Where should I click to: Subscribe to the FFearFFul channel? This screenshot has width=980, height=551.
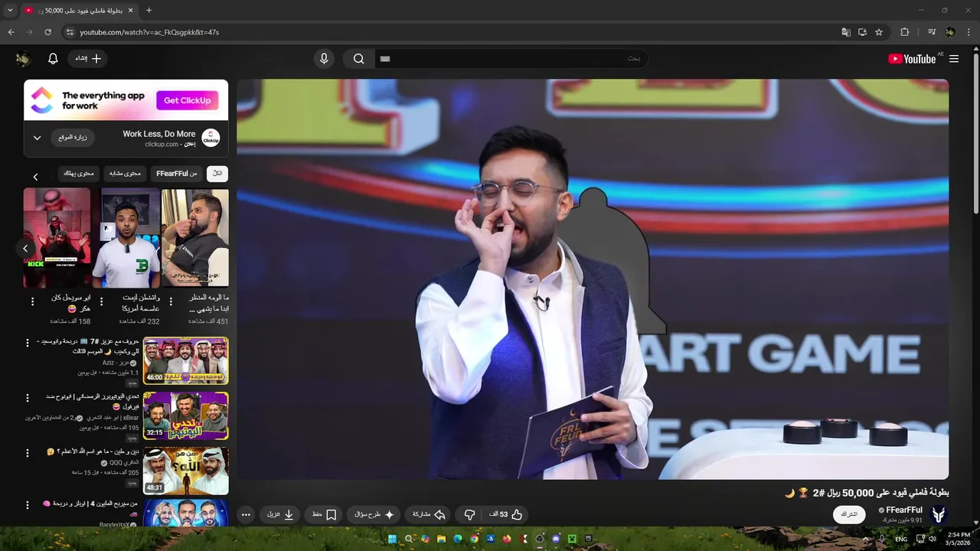click(x=849, y=514)
